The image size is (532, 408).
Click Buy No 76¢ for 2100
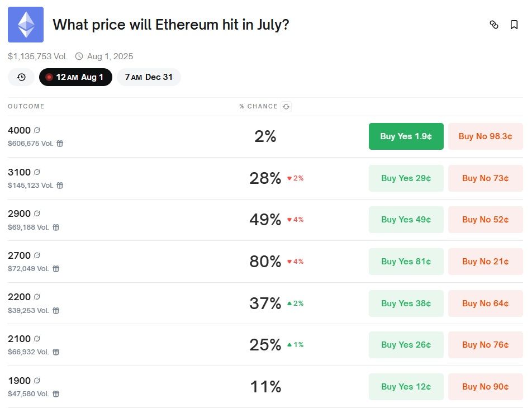point(485,345)
